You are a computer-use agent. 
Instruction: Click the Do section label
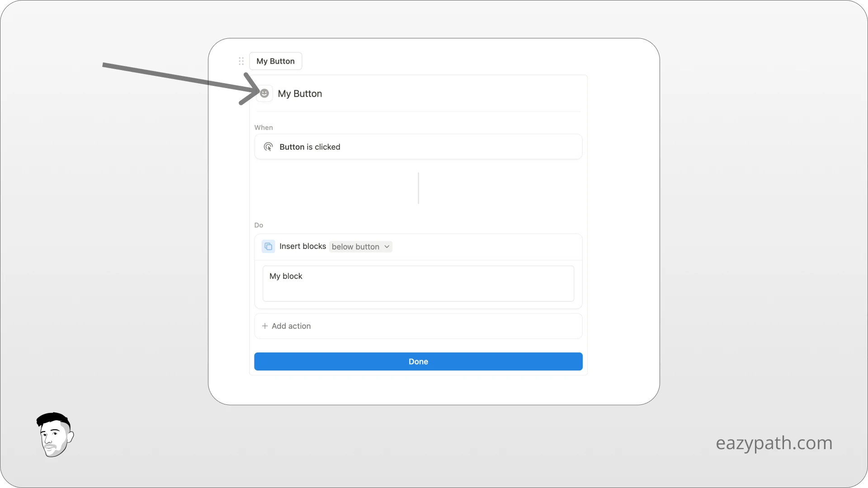pos(259,225)
